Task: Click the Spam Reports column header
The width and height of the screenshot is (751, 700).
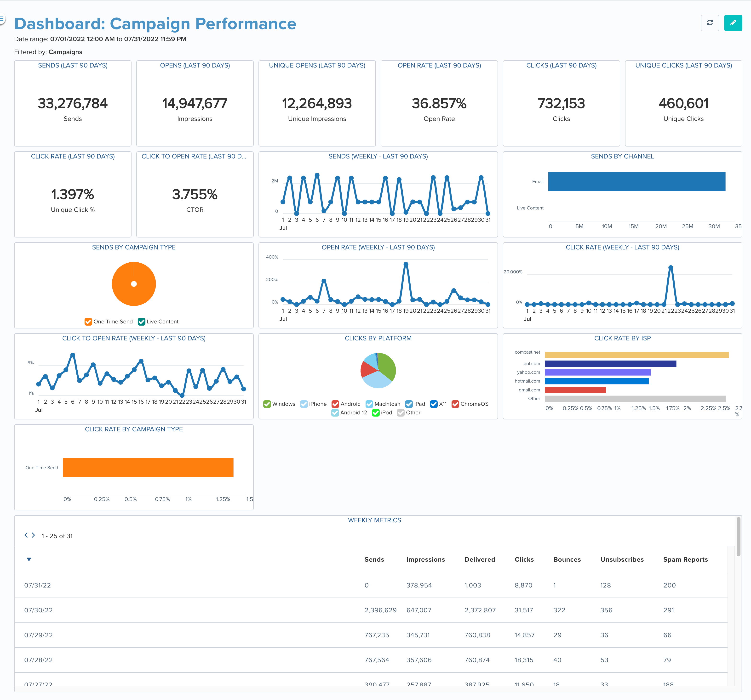Action: [x=685, y=559]
